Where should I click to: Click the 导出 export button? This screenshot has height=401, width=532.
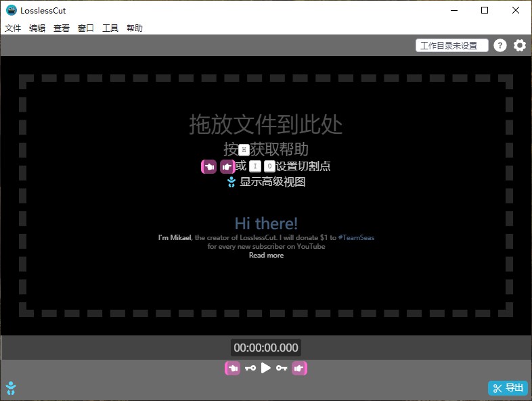(x=508, y=388)
